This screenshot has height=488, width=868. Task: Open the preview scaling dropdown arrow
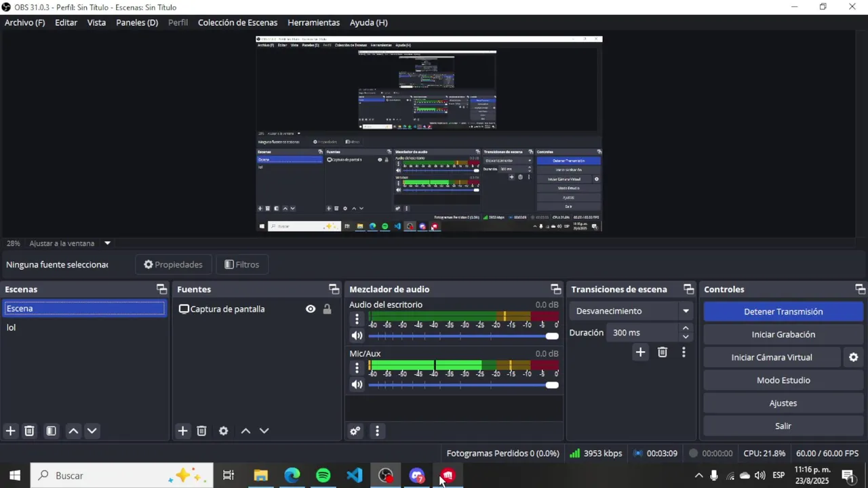(107, 243)
